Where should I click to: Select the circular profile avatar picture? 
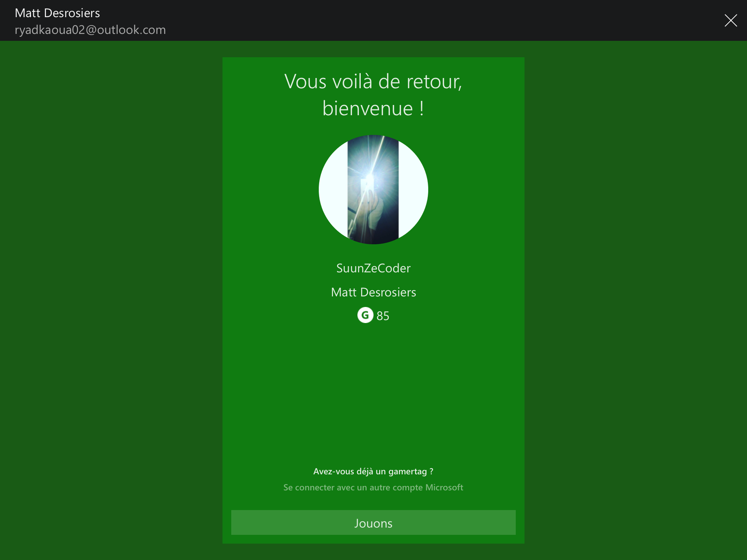(373, 190)
